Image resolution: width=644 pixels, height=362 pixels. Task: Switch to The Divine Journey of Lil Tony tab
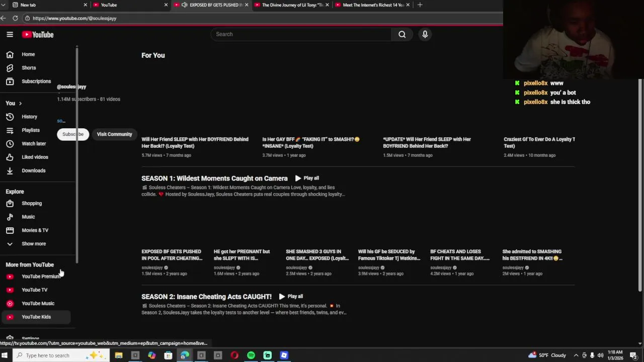291,5
